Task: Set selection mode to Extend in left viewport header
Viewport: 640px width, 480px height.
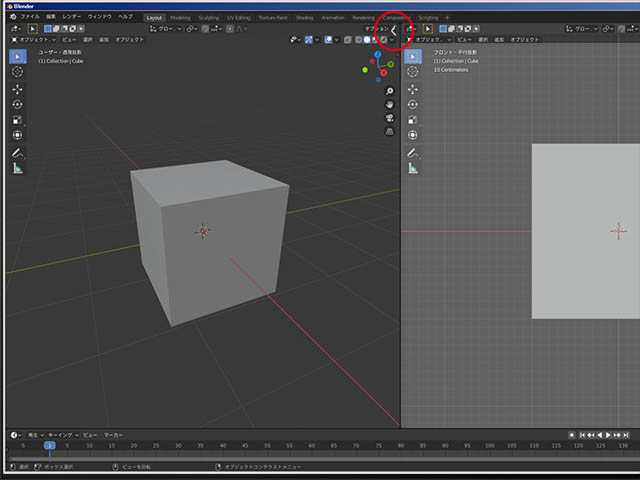Action: click(56, 29)
